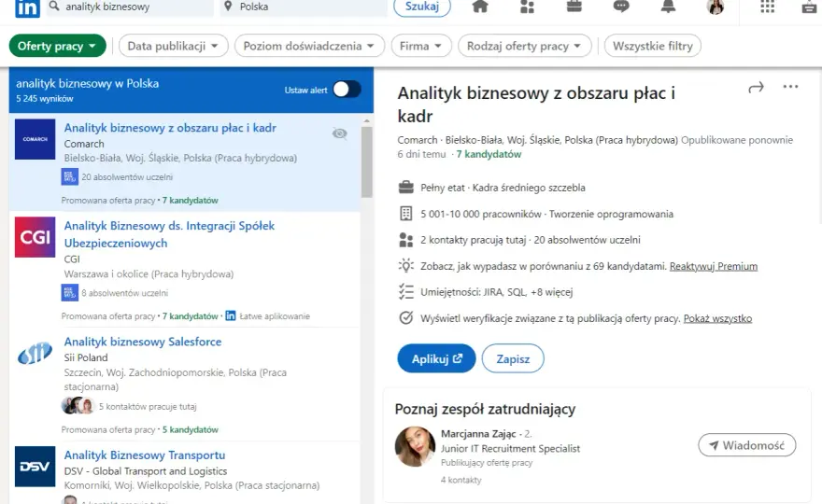The image size is (822, 504).
Task: Open the Oferty pracy dropdown
Action: click(58, 46)
